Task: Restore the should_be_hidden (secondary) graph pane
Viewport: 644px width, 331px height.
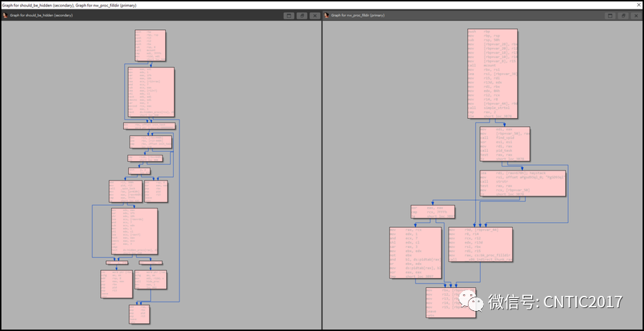Action: click(x=302, y=16)
